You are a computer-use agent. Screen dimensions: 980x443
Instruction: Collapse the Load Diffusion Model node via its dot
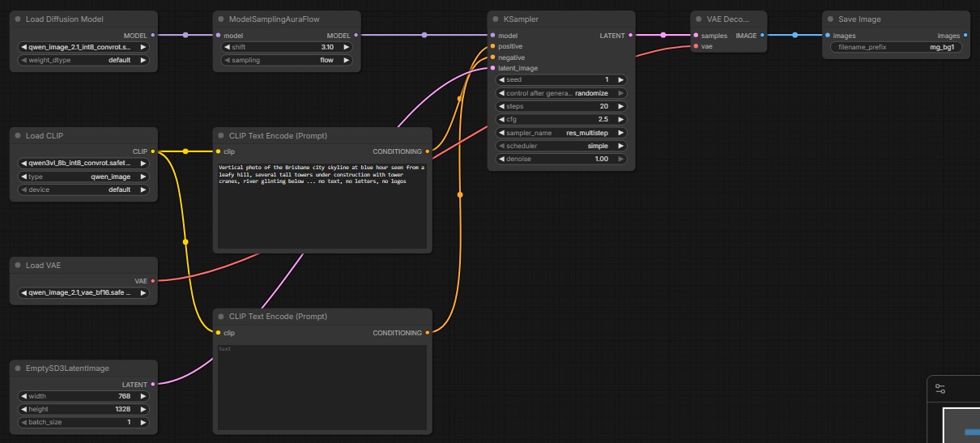(17, 19)
